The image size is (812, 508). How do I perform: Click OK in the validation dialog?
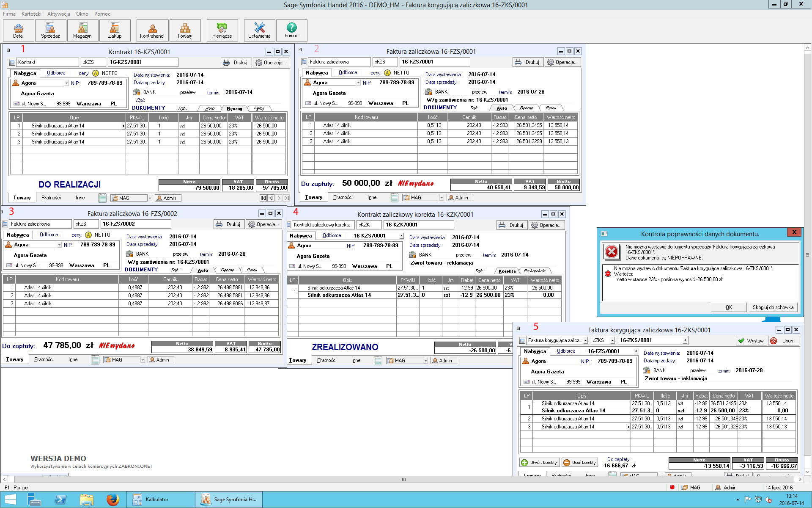(x=729, y=307)
